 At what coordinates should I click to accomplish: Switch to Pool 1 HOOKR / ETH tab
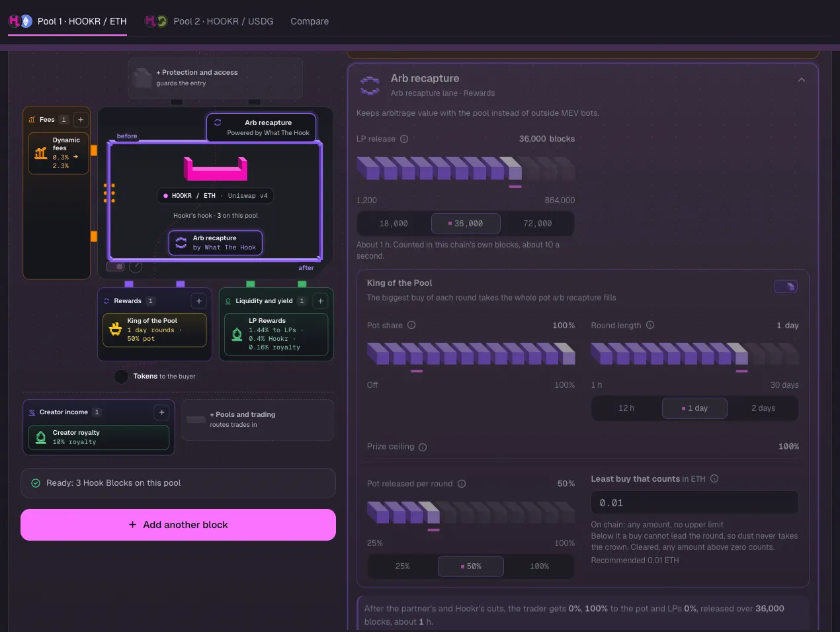[67, 21]
